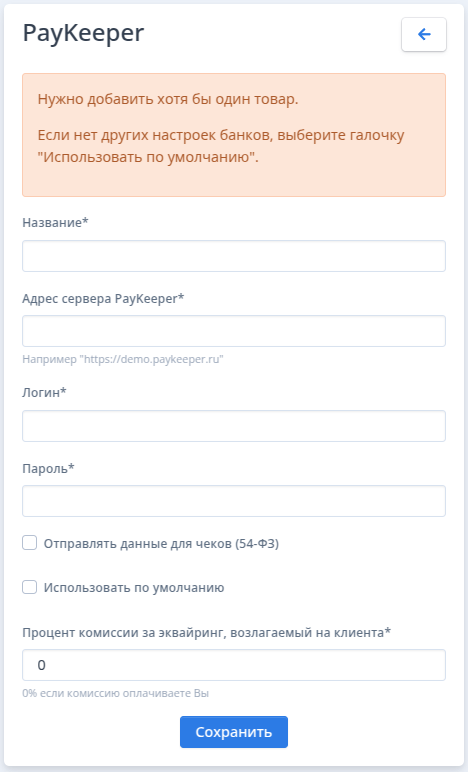The height and width of the screenshot is (772, 468).
Task: Click the 'Отправлять данные для чеков (54-ФЗ)' label text
Action: click(161, 544)
